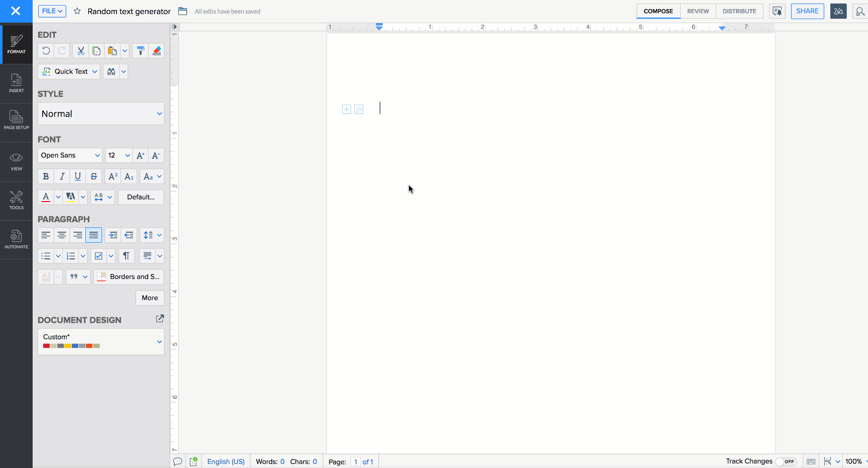Open the FILE menu

(x=52, y=11)
